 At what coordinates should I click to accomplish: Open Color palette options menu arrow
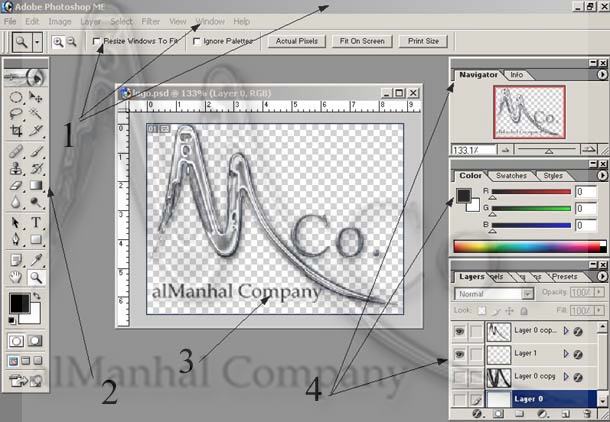pyautogui.click(x=602, y=175)
